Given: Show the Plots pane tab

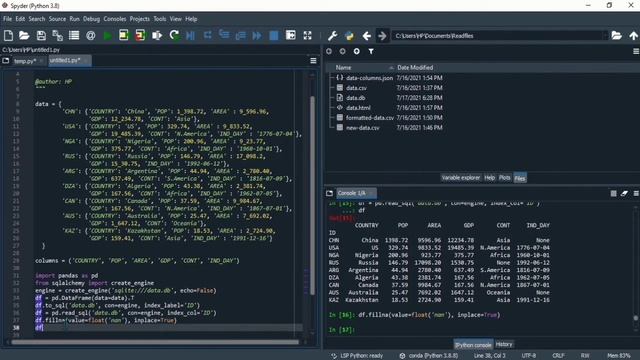Looking at the screenshot, I should tap(504, 178).
